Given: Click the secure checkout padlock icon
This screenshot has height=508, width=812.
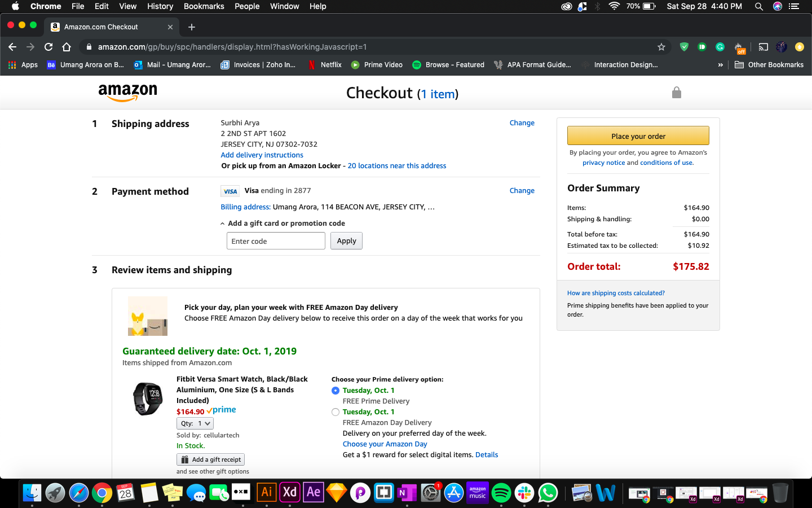Looking at the screenshot, I should [677, 93].
